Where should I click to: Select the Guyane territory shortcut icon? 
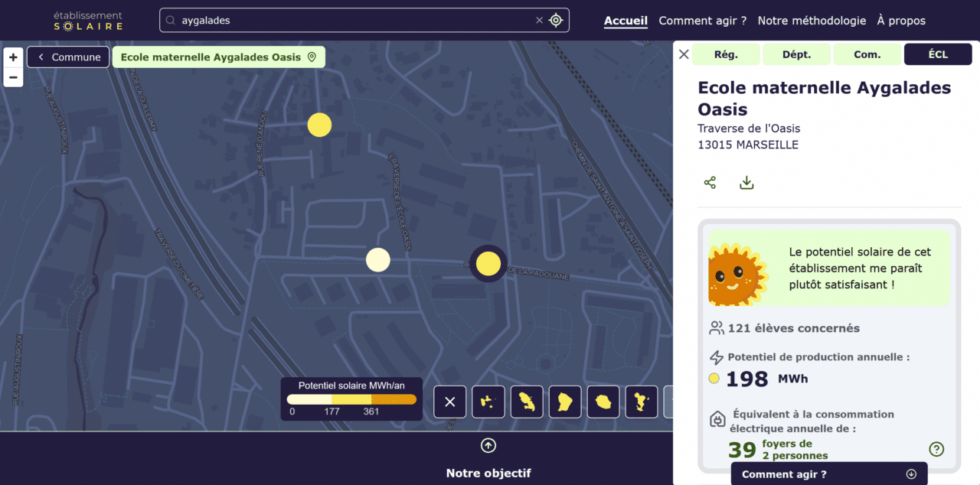point(565,402)
